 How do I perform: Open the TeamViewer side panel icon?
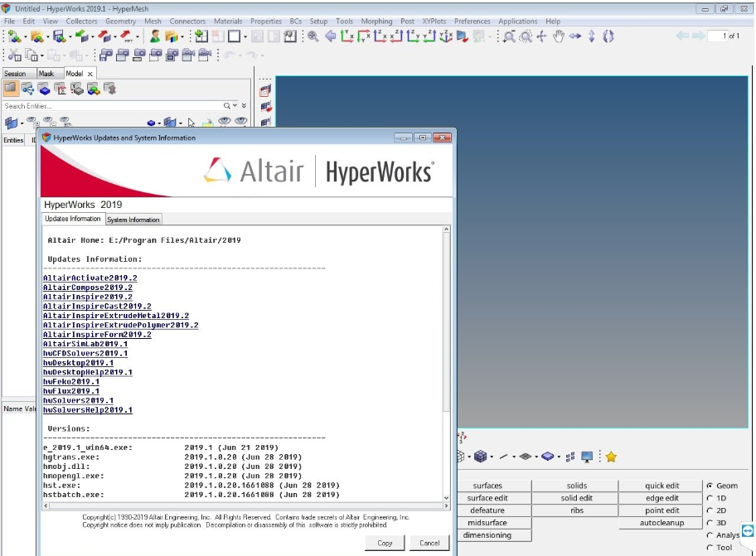pyautogui.click(x=748, y=532)
